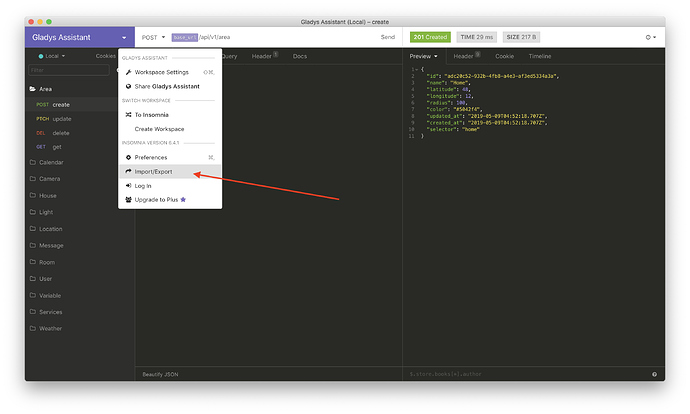Switch to the request Docs tab
Viewport: 690px width, 414px height.
click(300, 56)
